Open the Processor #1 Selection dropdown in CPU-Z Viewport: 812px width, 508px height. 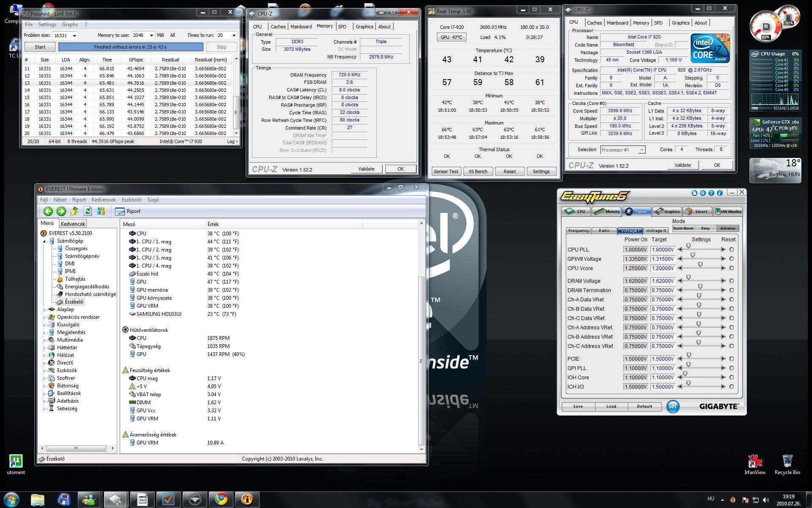pyautogui.click(x=642, y=150)
